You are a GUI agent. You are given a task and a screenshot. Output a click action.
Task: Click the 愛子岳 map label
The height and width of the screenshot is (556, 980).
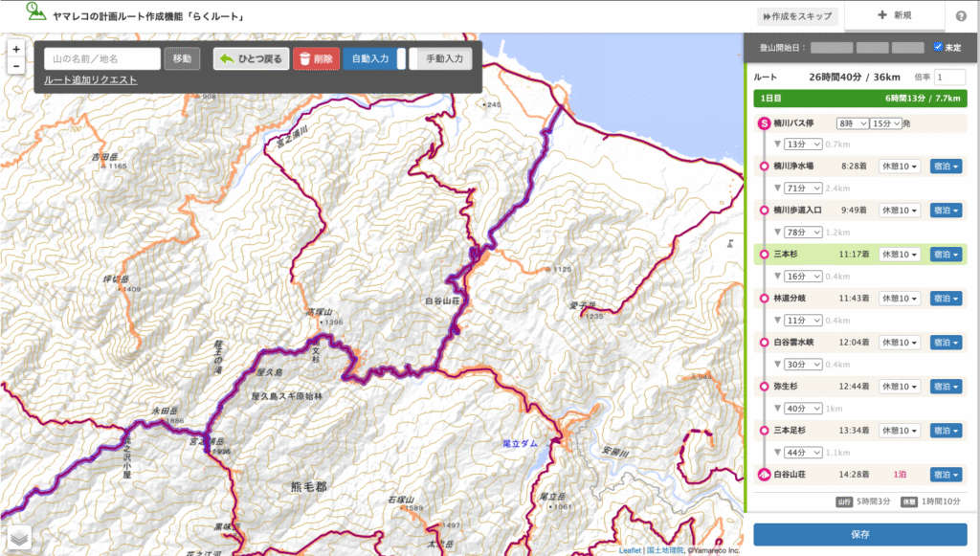click(x=583, y=305)
